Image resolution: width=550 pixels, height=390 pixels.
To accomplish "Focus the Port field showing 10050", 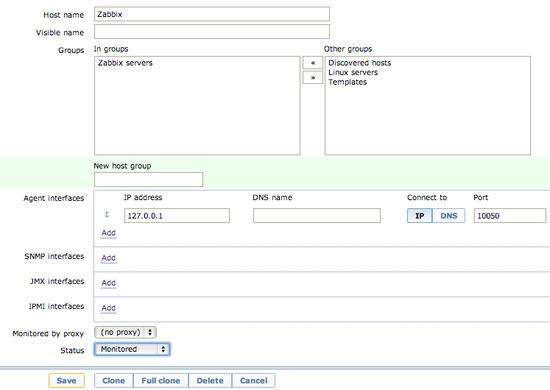I will click(x=510, y=216).
